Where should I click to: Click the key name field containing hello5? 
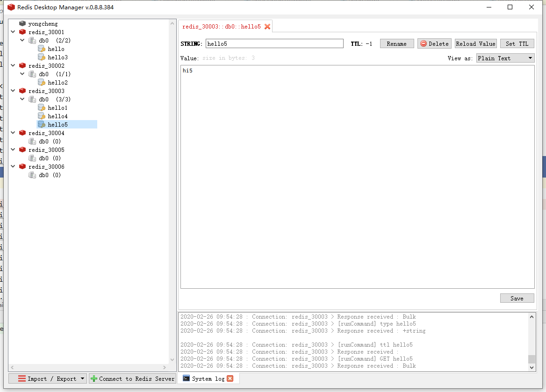click(274, 43)
